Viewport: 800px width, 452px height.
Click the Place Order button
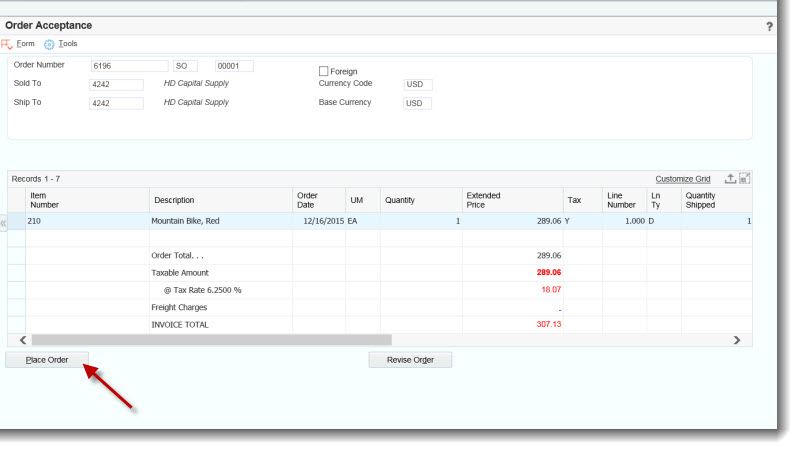(x=47, y=360)
